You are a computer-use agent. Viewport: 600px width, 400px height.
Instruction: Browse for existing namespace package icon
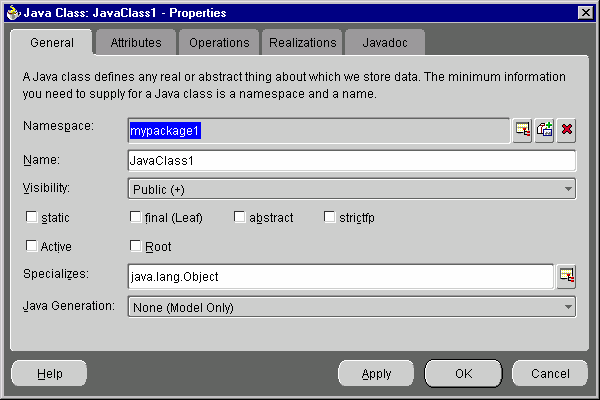pos(522,130)
